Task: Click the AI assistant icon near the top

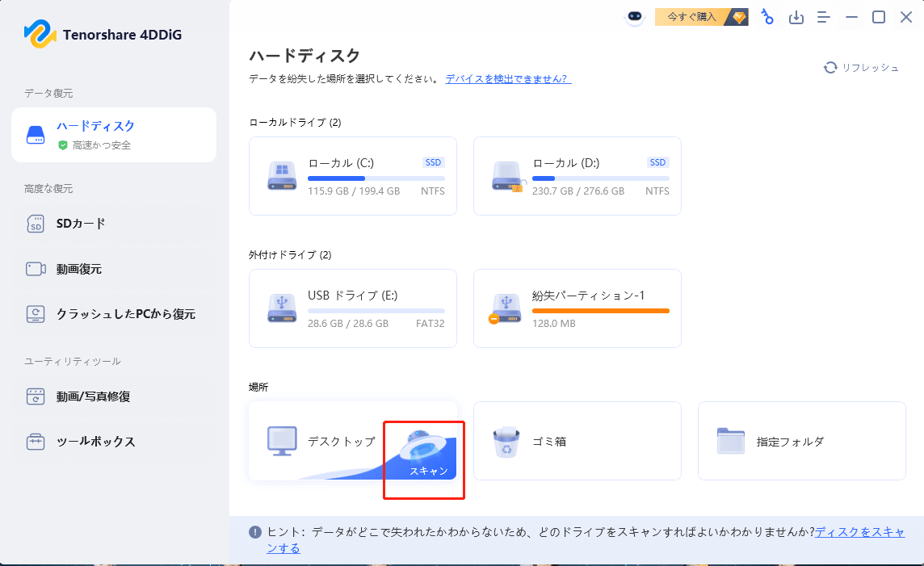Action: 635,16
